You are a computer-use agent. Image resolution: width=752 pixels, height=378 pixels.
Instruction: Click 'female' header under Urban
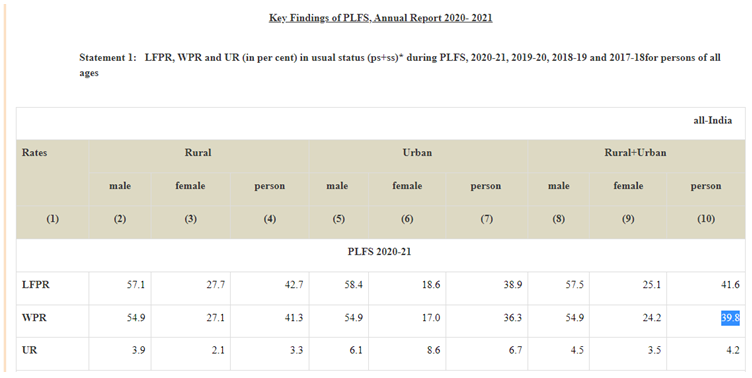pyautogui.click(x=407, y=186)
